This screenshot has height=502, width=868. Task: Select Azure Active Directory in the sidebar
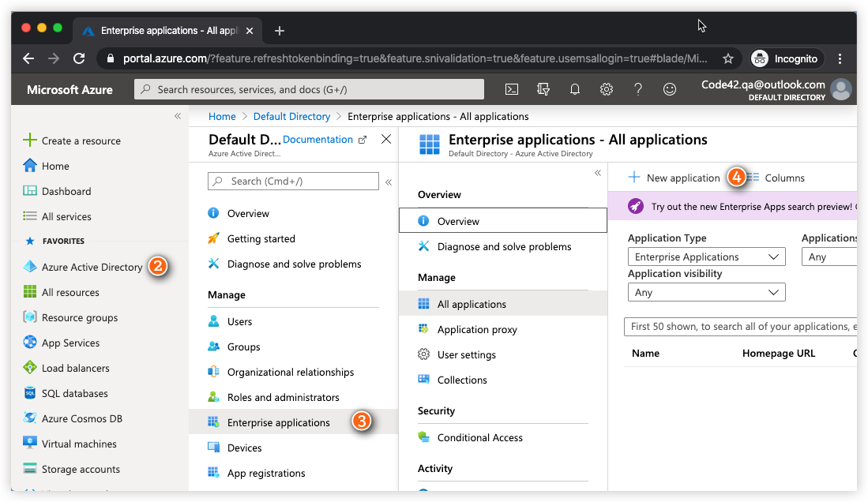pos(92,267)
